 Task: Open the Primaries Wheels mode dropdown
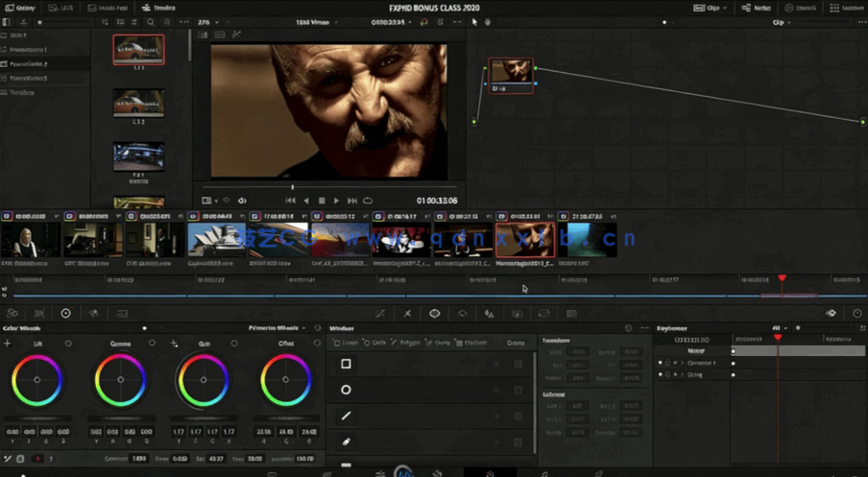tap(277, 328)
